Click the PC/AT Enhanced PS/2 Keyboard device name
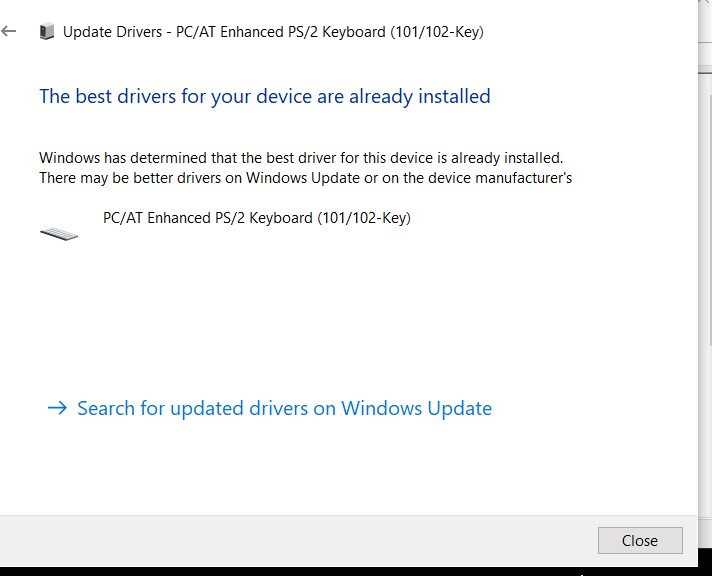Image resolution: width=712 pixels, height=576 pixels. pos(257,218)
